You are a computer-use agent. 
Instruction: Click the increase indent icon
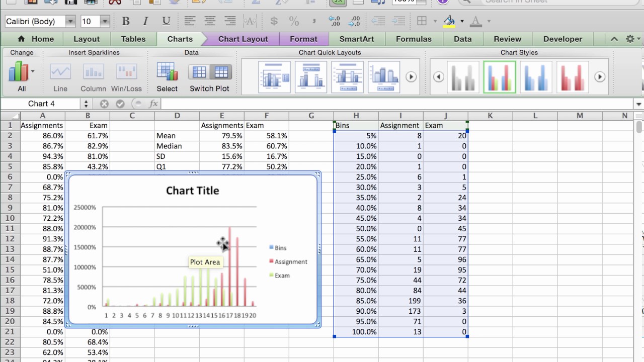pyautogui.click(x=398, y=21)
